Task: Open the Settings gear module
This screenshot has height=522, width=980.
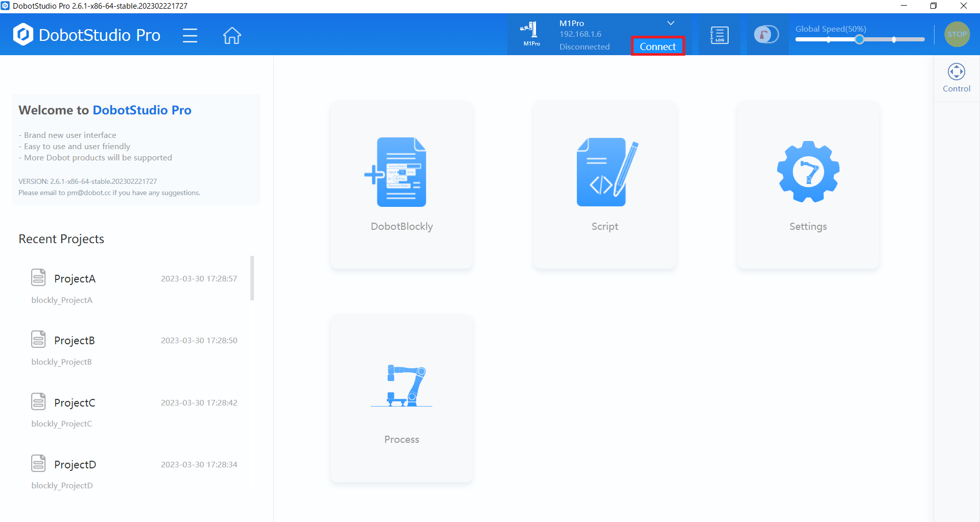Action: tap(808, 184)
